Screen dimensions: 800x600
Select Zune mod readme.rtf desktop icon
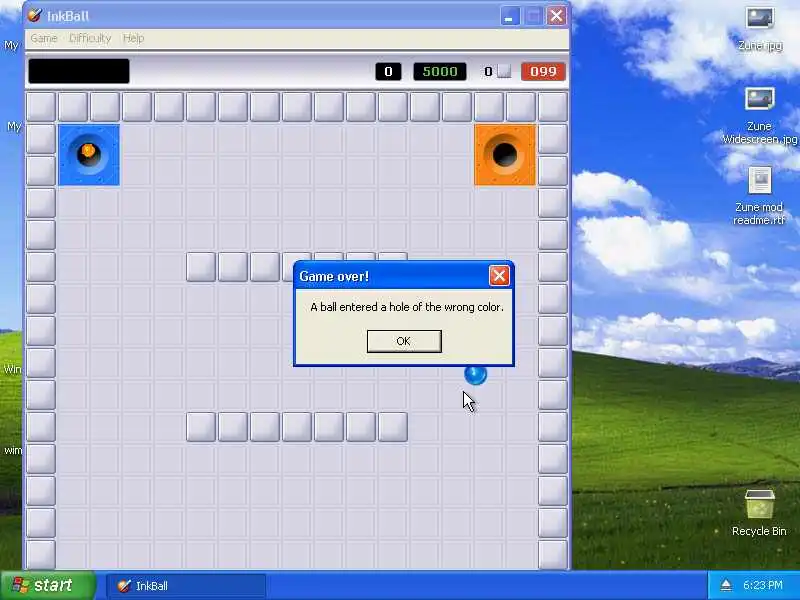[x=759, y=197]
